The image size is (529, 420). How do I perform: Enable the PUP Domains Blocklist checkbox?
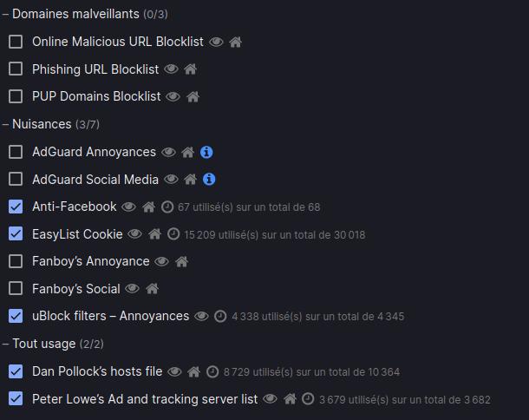(16, 96)
